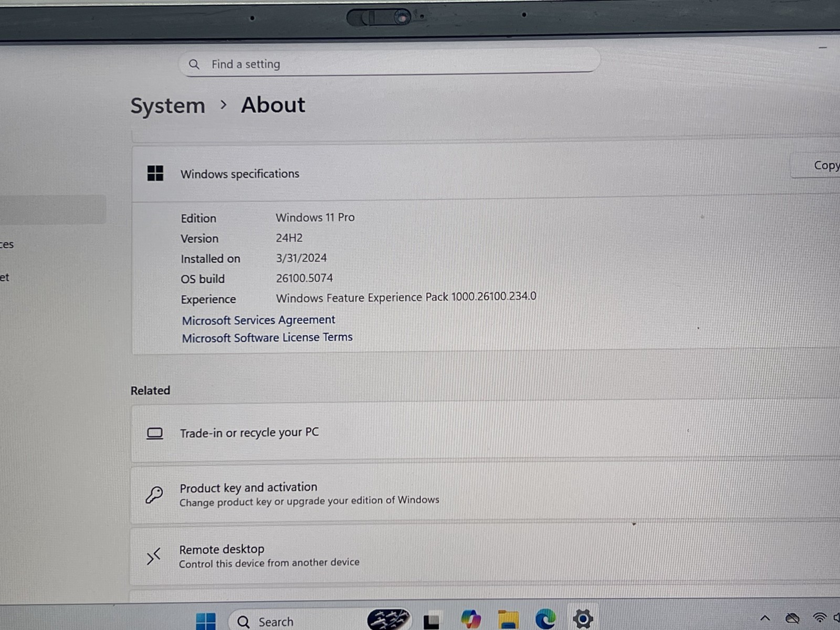840x630 pixels.
Task: Click the Experience label
Action: click(208, 300)
